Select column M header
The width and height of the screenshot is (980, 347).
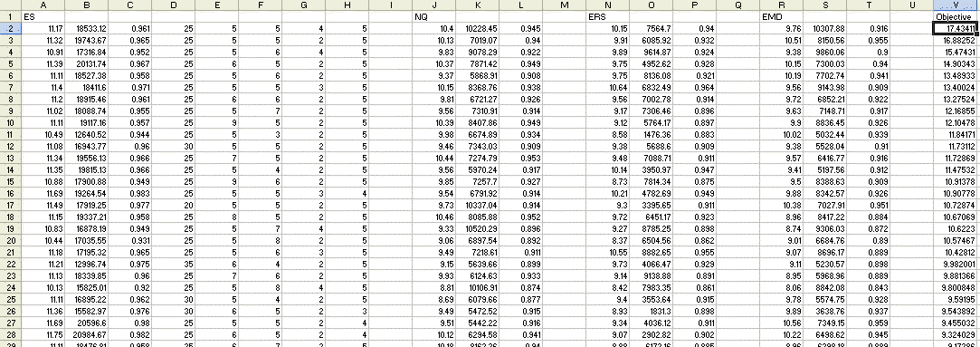565,5
